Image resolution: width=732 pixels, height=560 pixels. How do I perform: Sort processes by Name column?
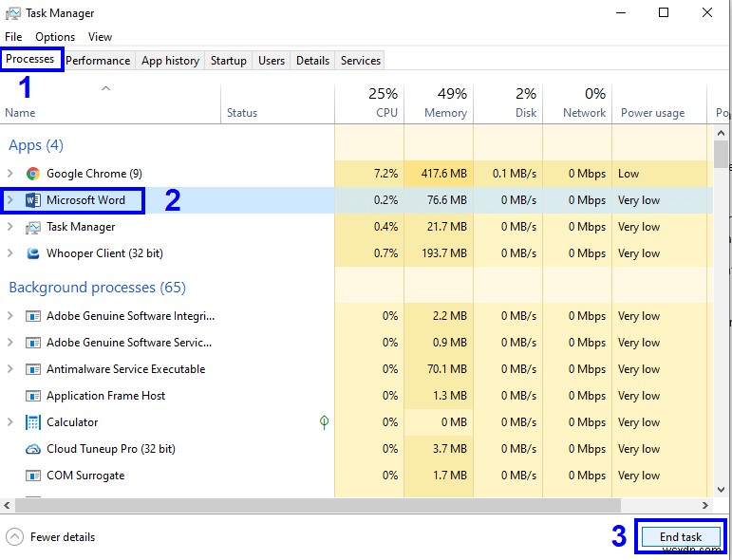click(x=110, y=103)
